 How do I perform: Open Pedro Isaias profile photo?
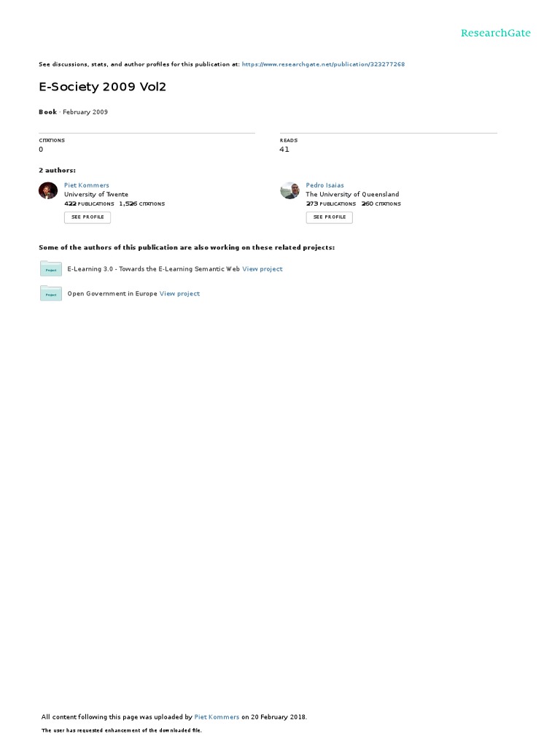pyautogui.click(x=289, y=190)
